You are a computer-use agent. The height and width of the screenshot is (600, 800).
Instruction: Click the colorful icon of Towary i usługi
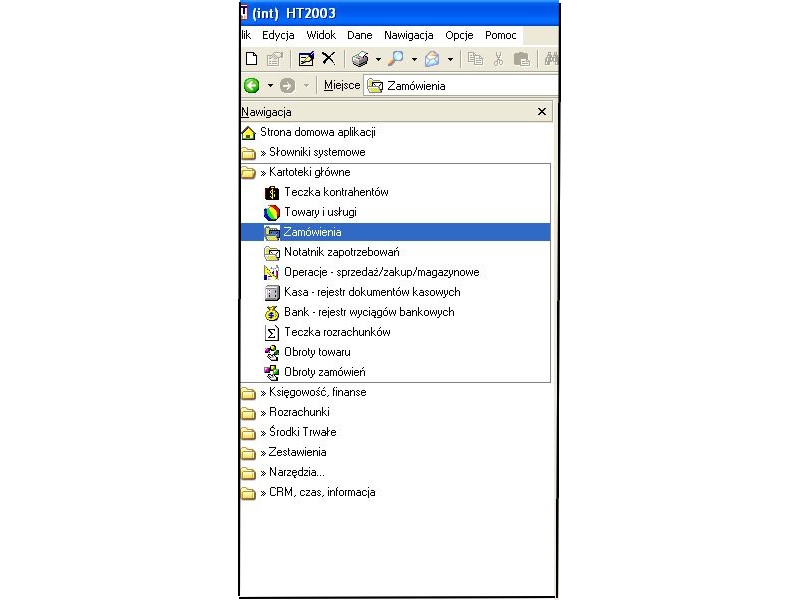click(x=272, y=213)
